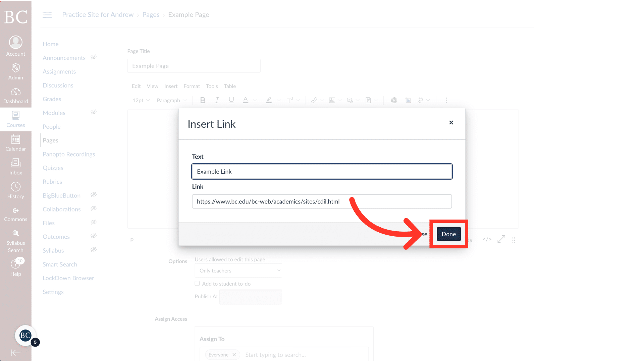This screenshot has width=644, height=362.
Task: Toggle the Add to student to-do checkbox
Action: tap(197, 283)
